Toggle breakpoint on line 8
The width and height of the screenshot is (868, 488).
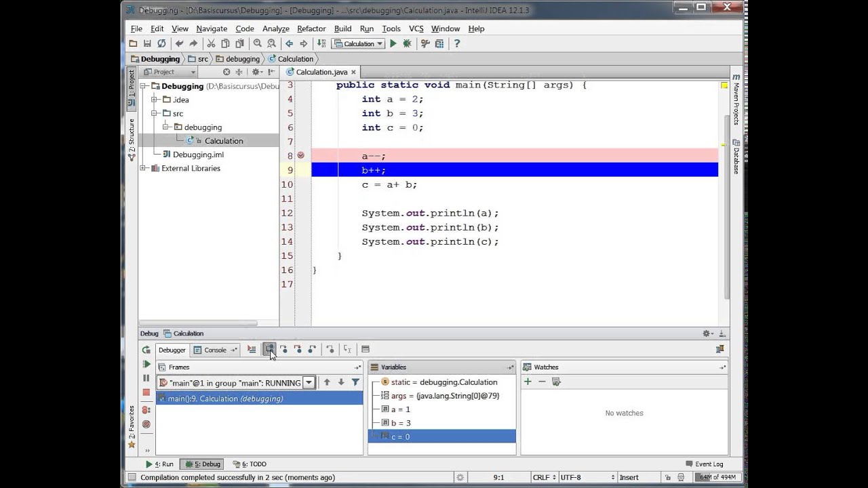click(x=300, y=155)
